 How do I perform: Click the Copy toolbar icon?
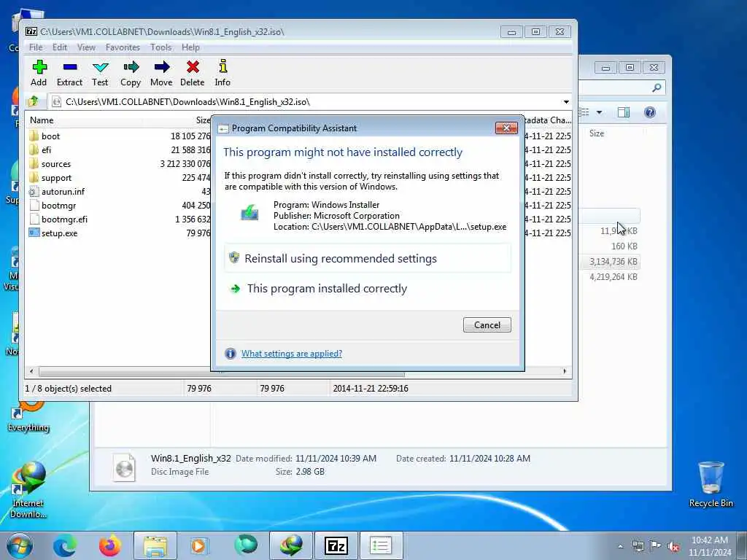(x=131, y=74)
